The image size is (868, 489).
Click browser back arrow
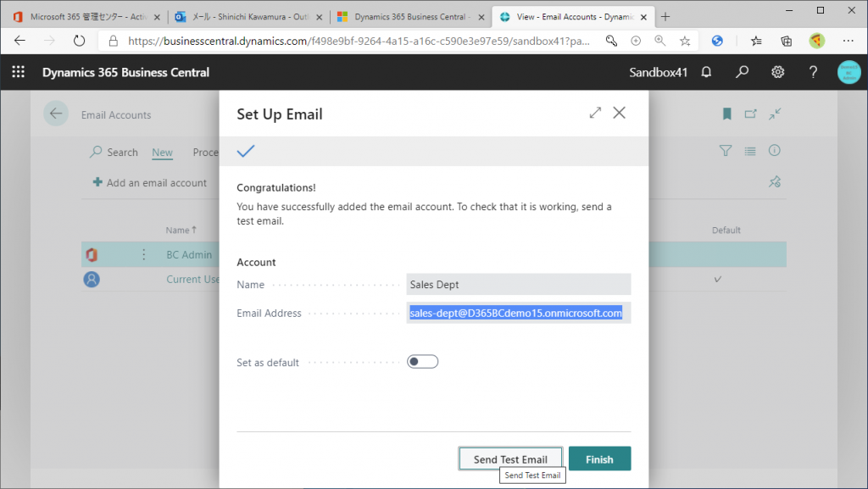pos(20,41)
